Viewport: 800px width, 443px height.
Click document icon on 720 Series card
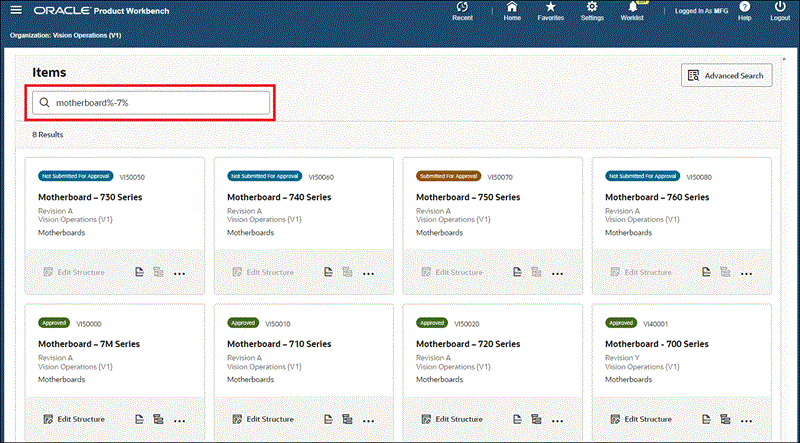(x=517, y=419)
